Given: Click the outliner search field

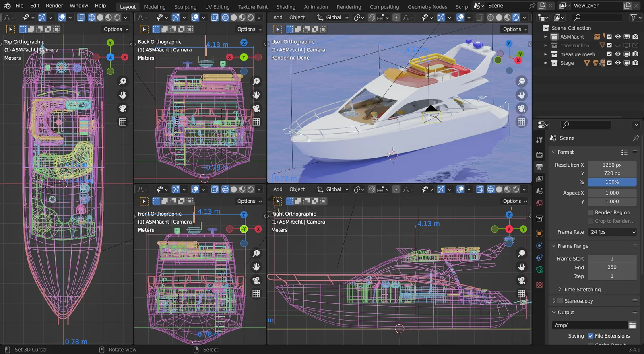Looking at the screenshot, I should coord(598,17).
